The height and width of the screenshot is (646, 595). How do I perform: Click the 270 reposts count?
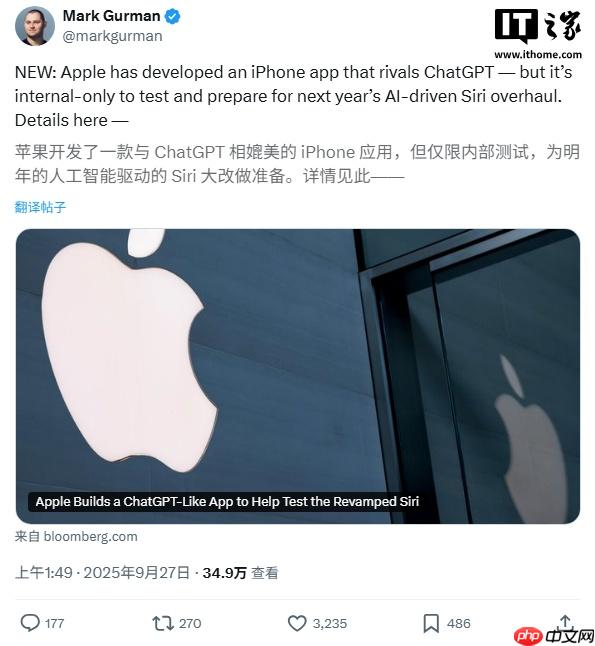pyautogui.click(x=190, y=623)
